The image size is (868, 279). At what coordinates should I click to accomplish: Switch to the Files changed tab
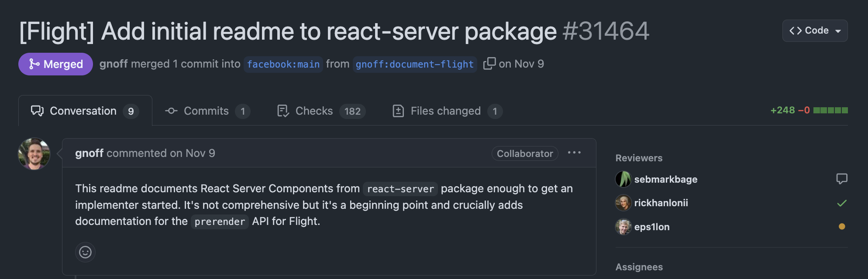click(444, 111)
